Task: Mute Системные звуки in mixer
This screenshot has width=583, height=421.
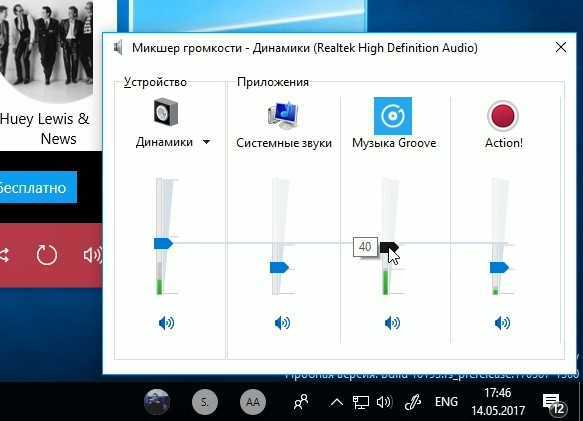Action: pyautogui.click(x=282, y=323)
